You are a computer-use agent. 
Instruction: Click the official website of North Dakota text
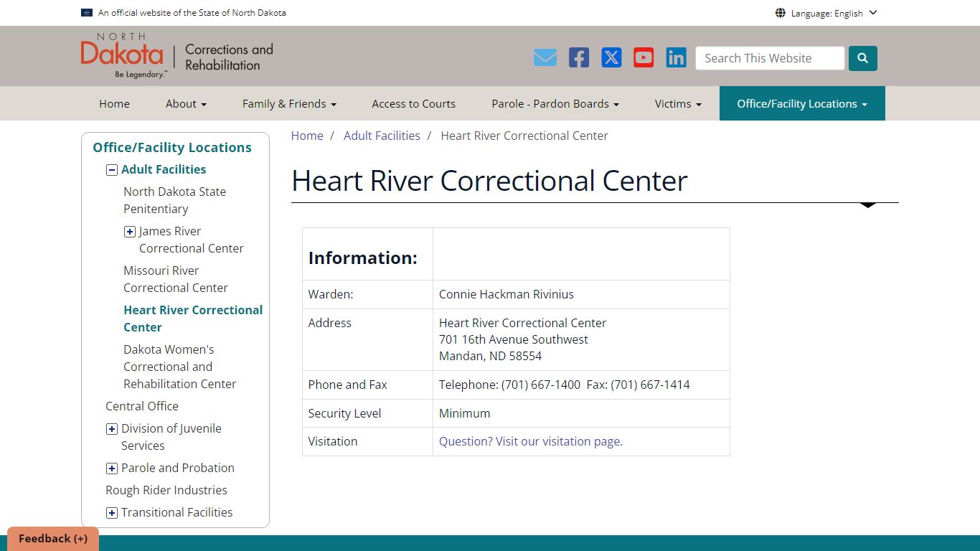tap(192, 13)
